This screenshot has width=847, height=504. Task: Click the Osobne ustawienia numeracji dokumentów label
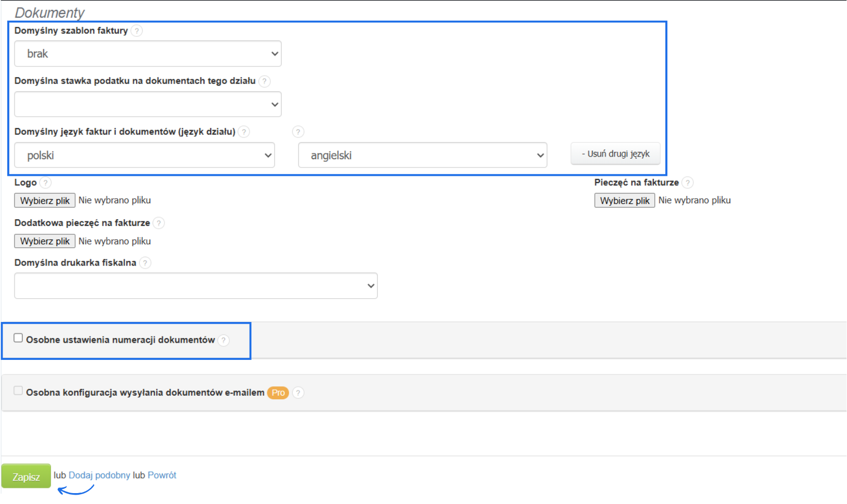pos(120,340)
